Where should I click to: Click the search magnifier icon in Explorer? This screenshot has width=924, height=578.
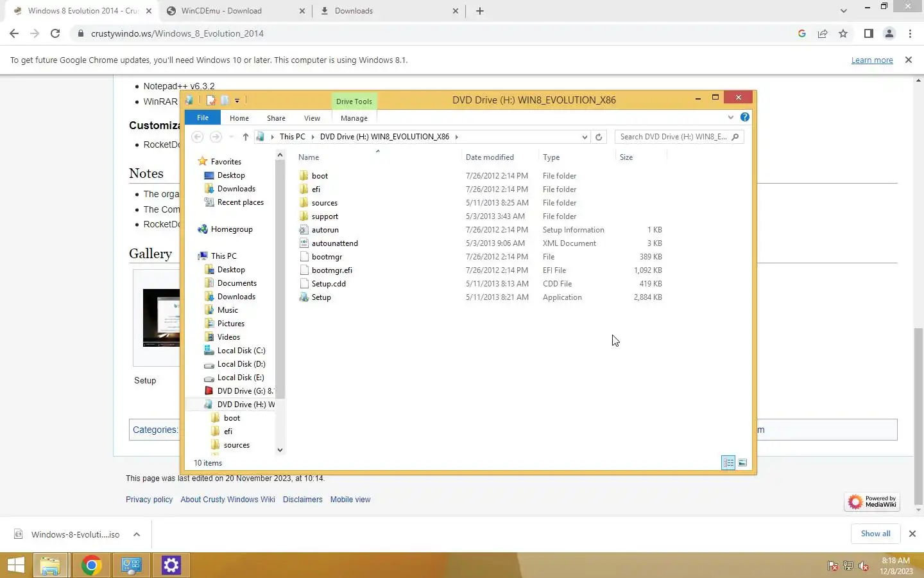pos(735,137)
